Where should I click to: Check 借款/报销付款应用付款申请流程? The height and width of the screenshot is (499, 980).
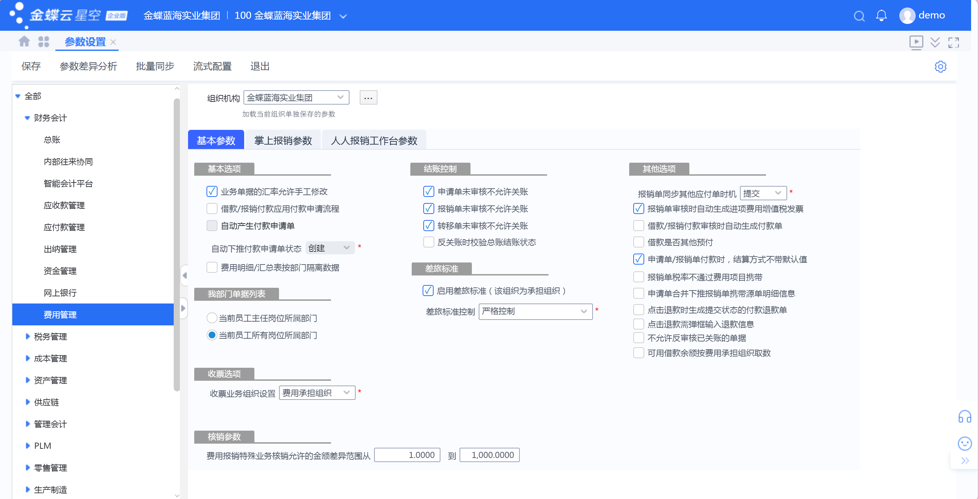[x=212, y=208]
